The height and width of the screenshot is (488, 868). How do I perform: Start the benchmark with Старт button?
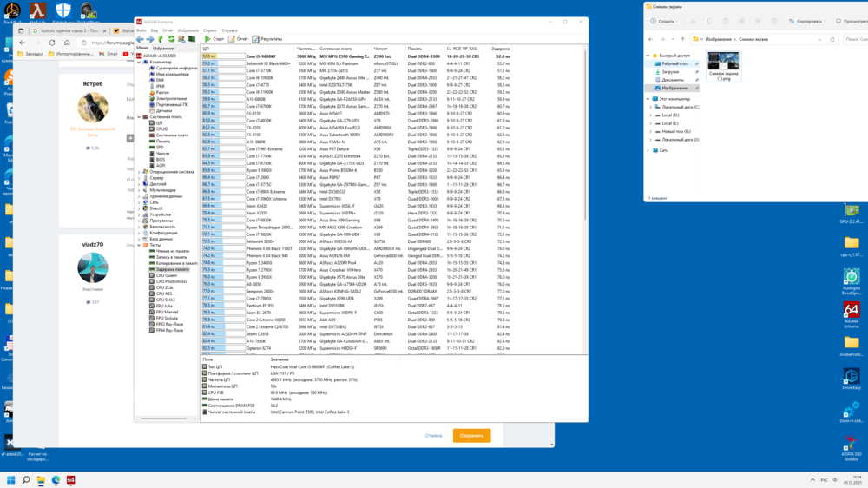coord(214,39)
